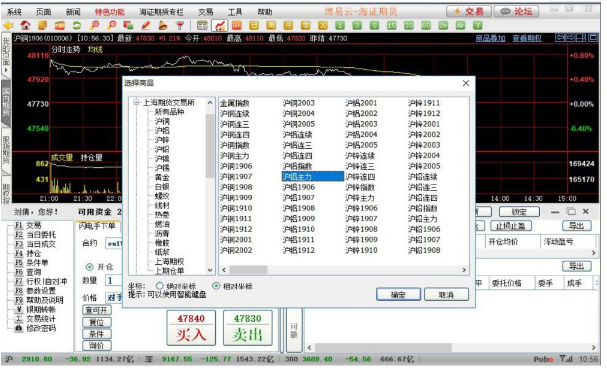Open the 工具 menu
Screen dimensions: 607x368
pos(235,12)
